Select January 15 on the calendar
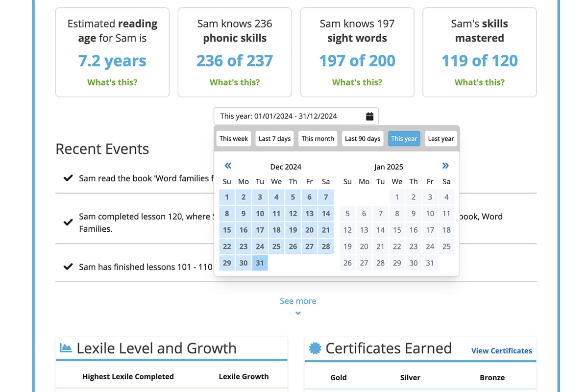Image resolution: width=588 pixels, height=392 pixels. pyautogui.click(x=397, y=230)
